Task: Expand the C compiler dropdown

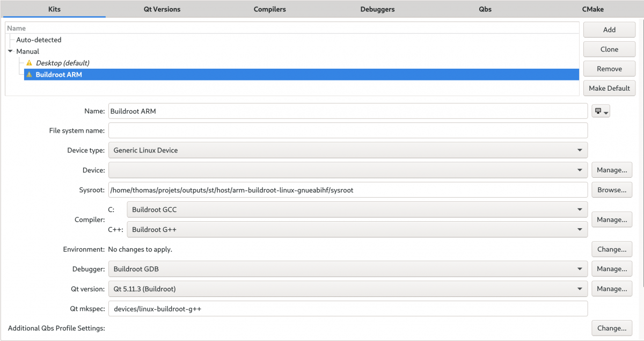Action: (357, 209)
